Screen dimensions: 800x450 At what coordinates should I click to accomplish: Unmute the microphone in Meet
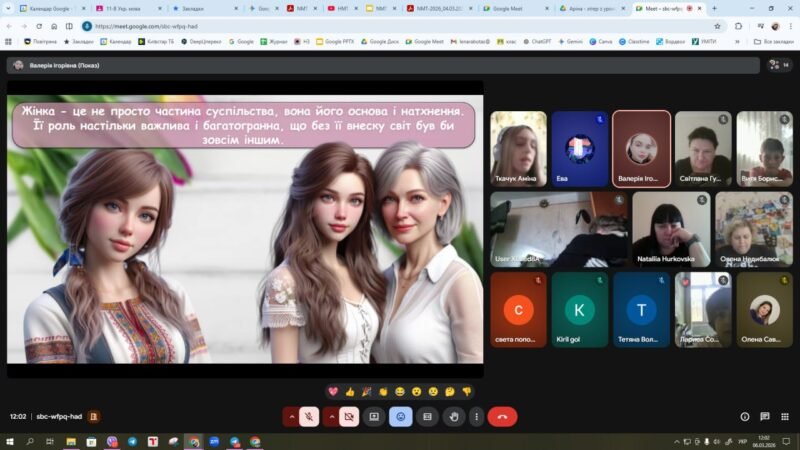point(311,417)
